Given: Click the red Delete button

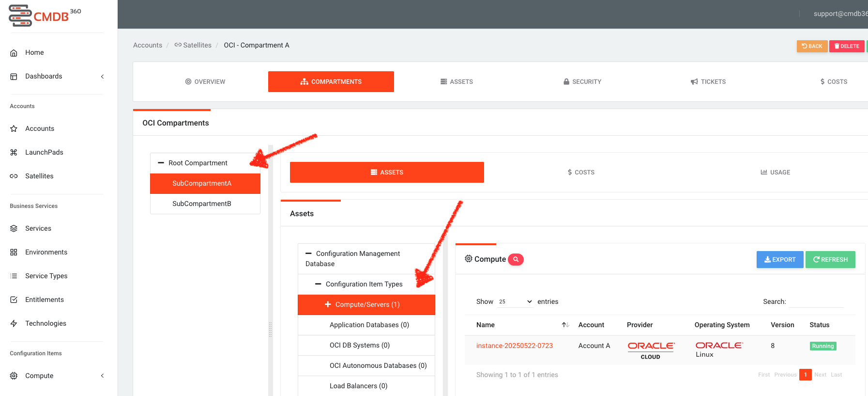Looking at the screenshot, I should [847, 47].
